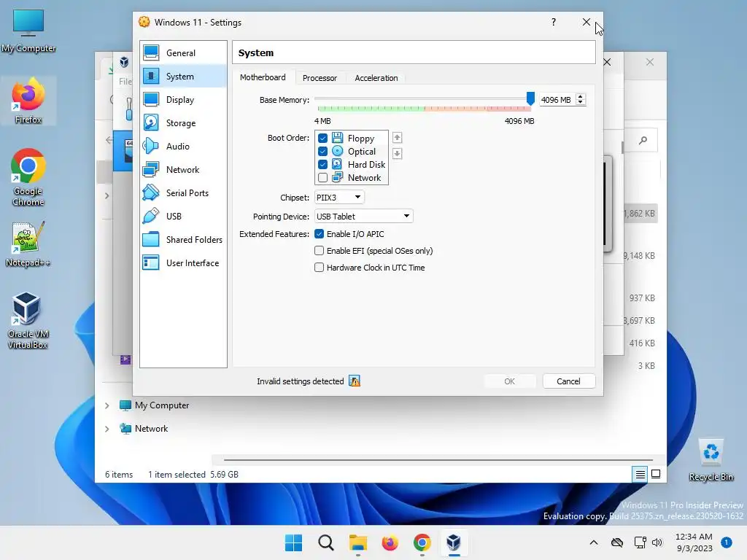This screenshot has width=747, height=560.
Task: Increase base memory with stepper up arrow
Action: [x=580, y=97]
